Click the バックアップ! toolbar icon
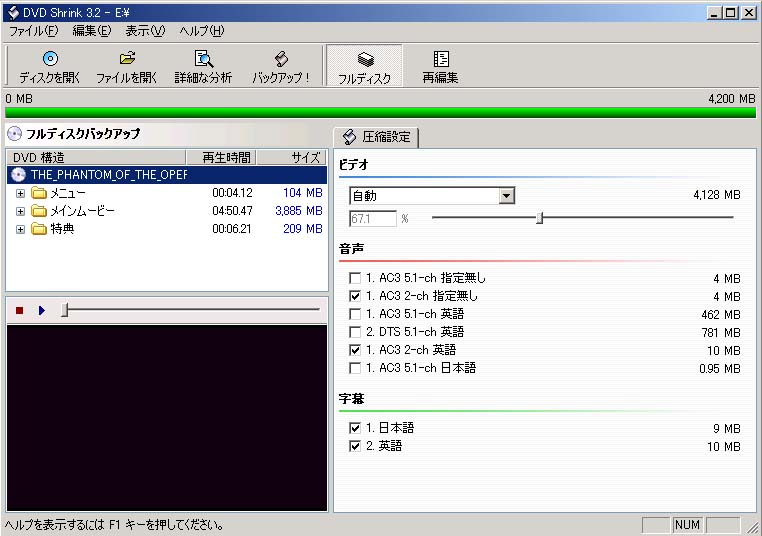762x536 pixels. [x=281, y=59]
